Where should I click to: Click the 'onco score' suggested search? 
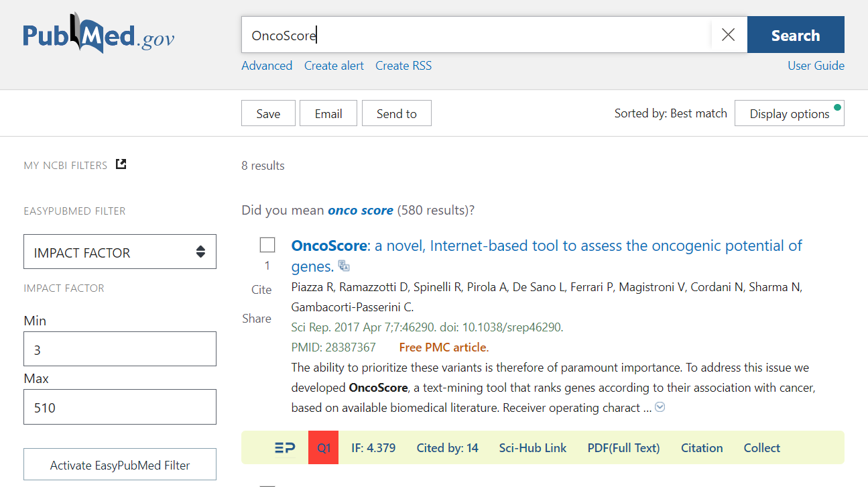click(361, 211)
